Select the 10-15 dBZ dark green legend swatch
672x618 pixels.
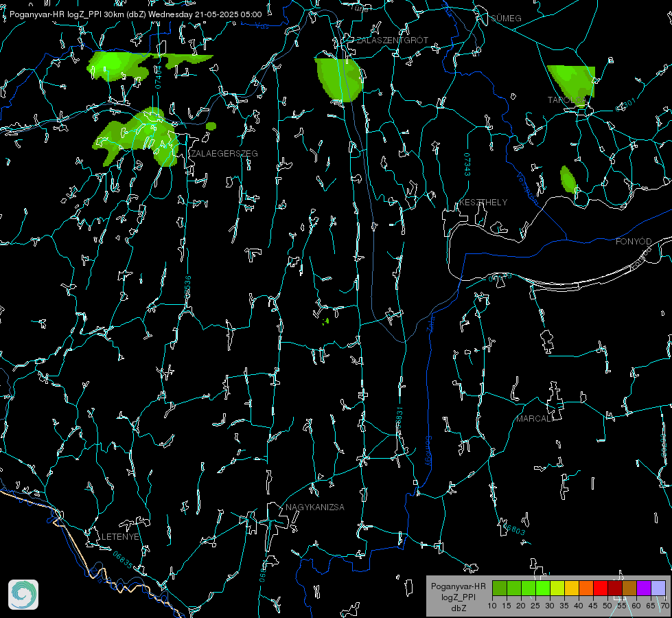500,588
